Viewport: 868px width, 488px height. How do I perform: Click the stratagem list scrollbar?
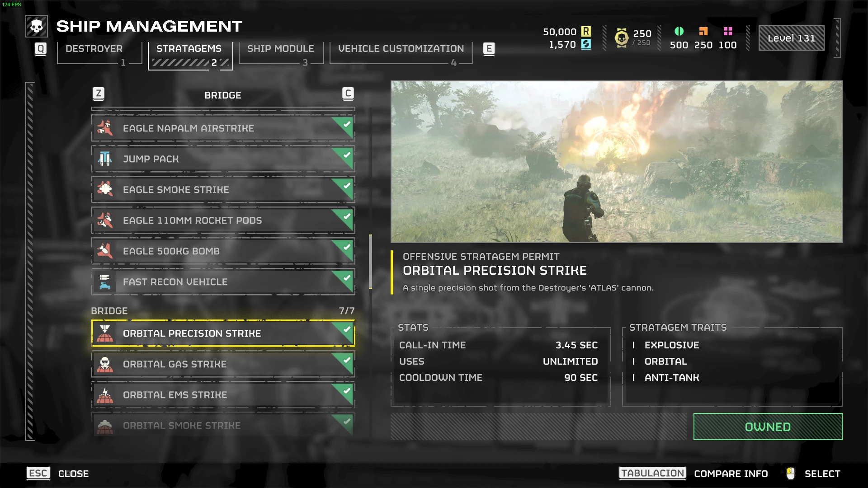click(371, 262)
